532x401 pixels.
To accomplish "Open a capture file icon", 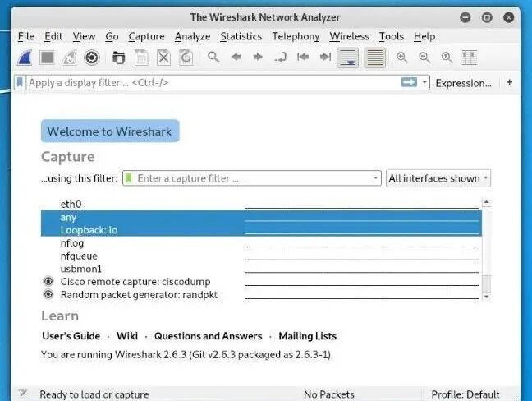I will pyautogui.click(x=118, y=58).
